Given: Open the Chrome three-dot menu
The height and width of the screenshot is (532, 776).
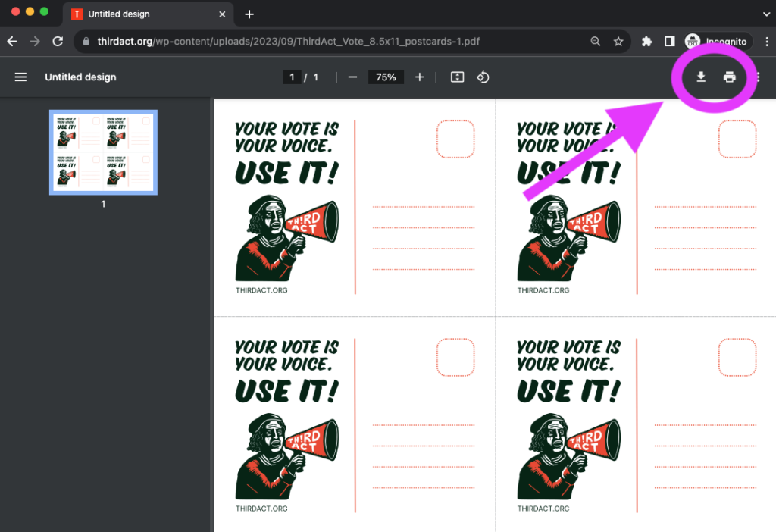Looking at the screenshot, I should coord(767,42).
